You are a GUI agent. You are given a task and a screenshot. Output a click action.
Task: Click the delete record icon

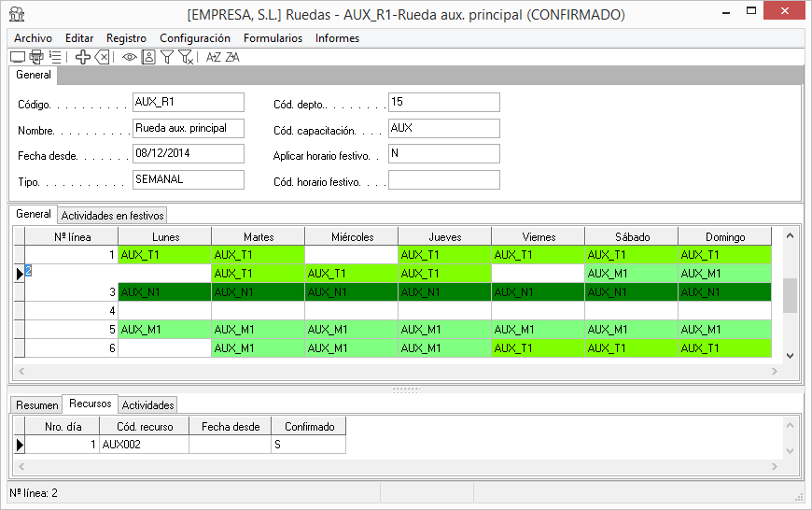tap(102, 57)
